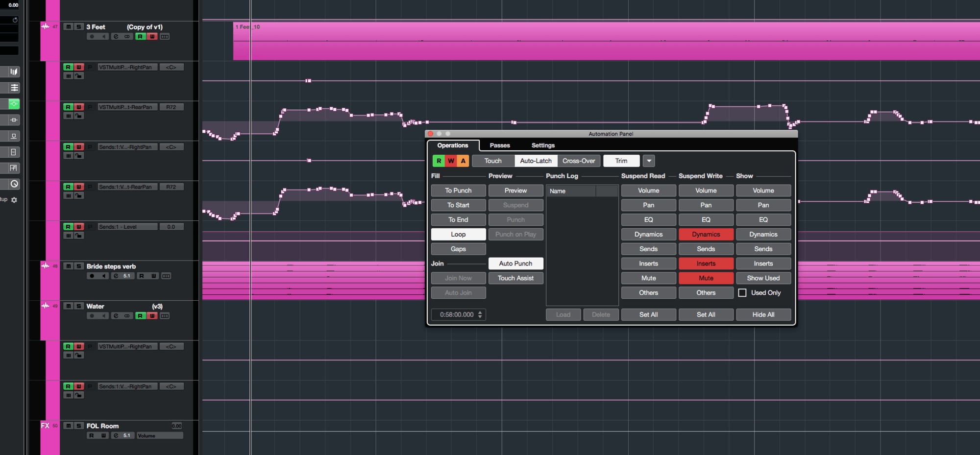980x455 pixels.
Task: Open Volume parameter selector on FOL Room
Action: pyautogui.click(x=160, y=436)
